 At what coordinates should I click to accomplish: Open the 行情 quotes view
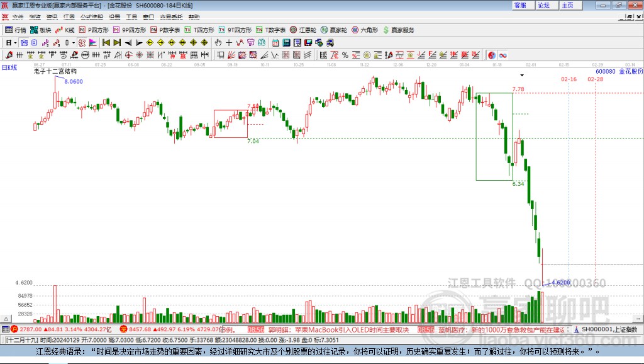pos(16,30)
